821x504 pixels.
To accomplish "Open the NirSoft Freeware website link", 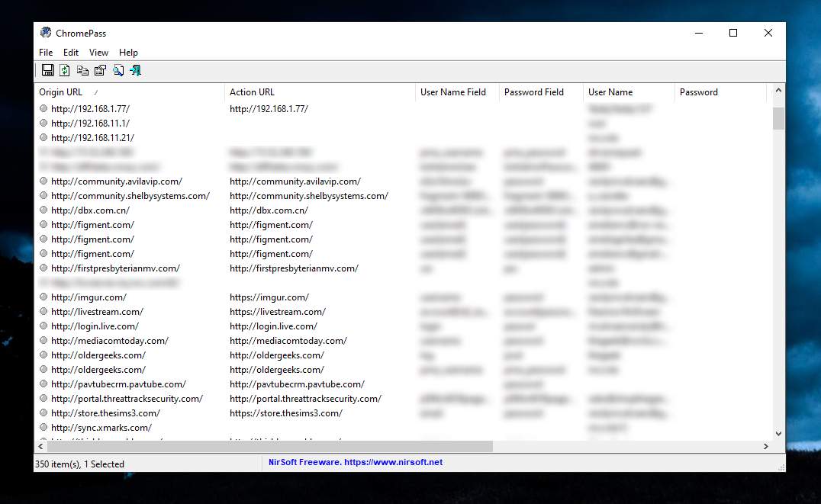I will coord(356,462).
